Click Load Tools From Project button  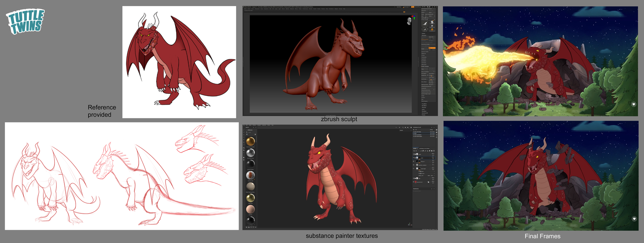[x=428, y=9]
